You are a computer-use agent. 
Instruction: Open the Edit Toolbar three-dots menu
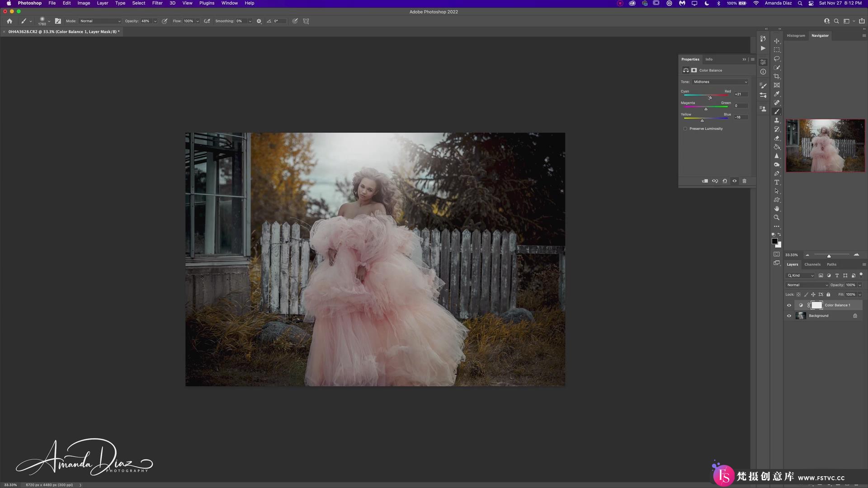pos(777,226)
